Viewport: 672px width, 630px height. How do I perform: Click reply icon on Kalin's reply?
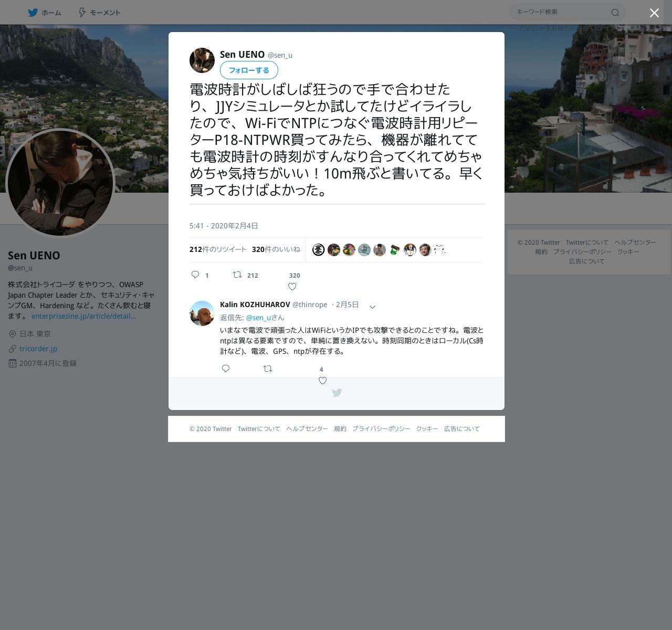[226, 369]
